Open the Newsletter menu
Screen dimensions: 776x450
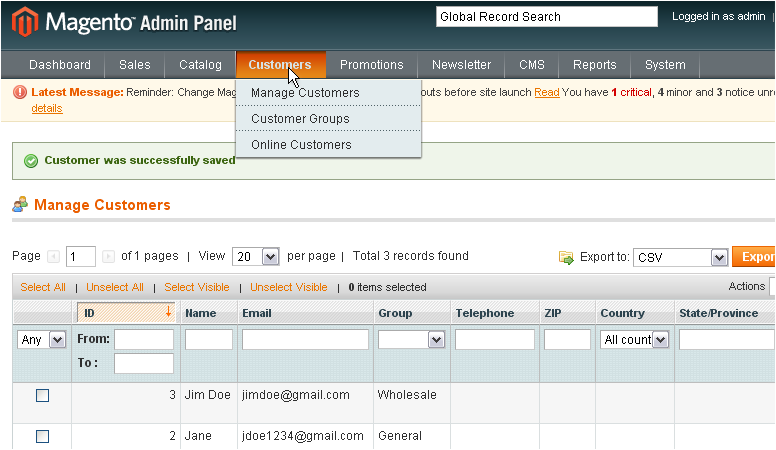coord(461,65)
